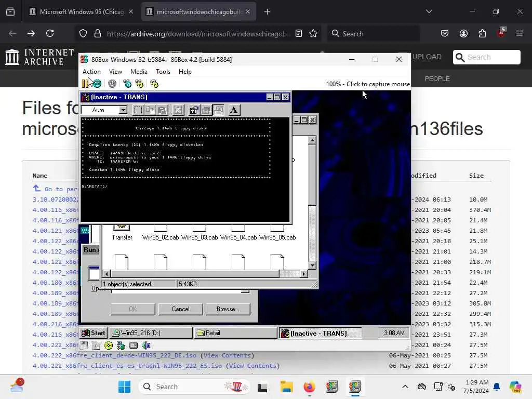532x399 pixels.
Task: Click sound speaker icon in 86Box status bar
Action: pyautogui.click(x=146, y=345)
